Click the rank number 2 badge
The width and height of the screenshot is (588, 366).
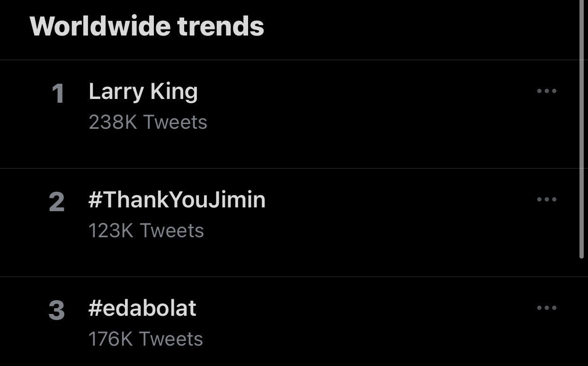57,202
